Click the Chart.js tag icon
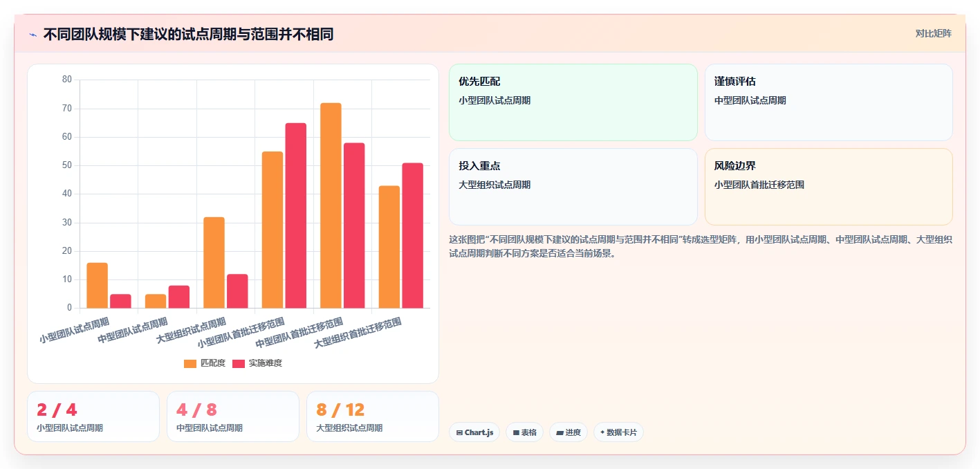This screenshot has width=980, height=469. (x=459, y=432)
